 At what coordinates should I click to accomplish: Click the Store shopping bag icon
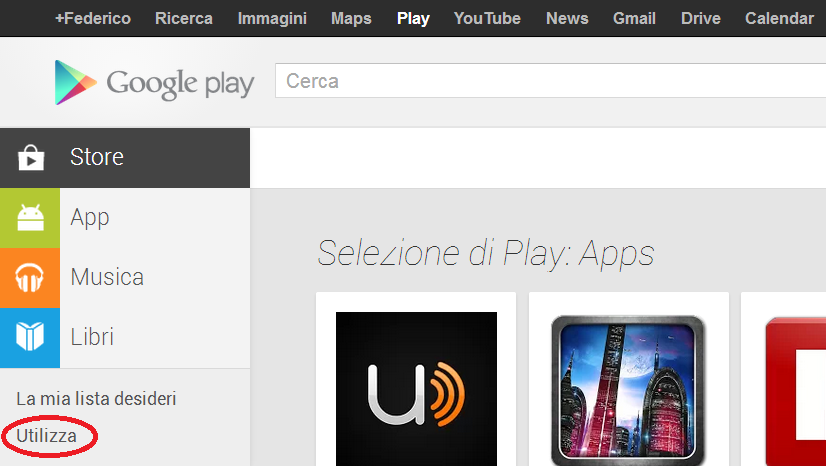30,158
